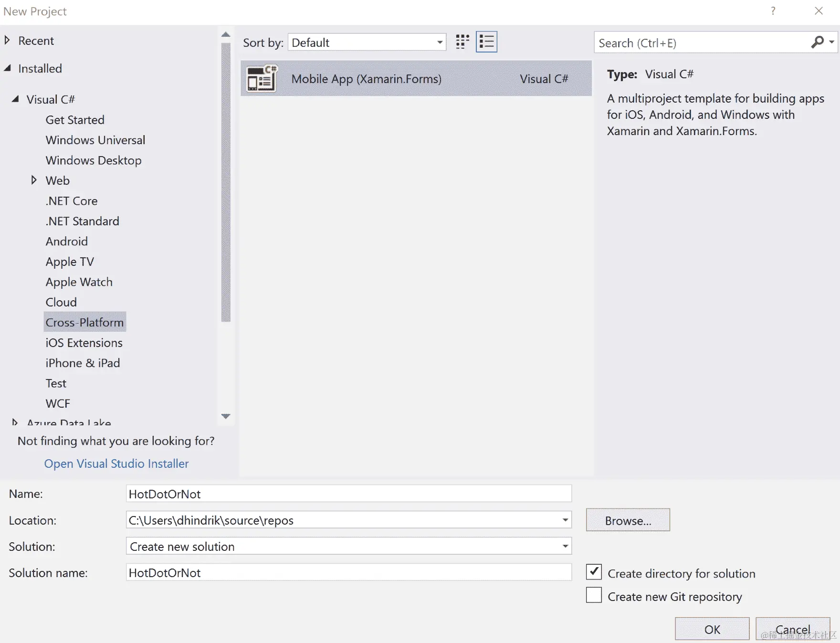Click the search magnifier icon
840x643 pixels.
coord(817,42)
